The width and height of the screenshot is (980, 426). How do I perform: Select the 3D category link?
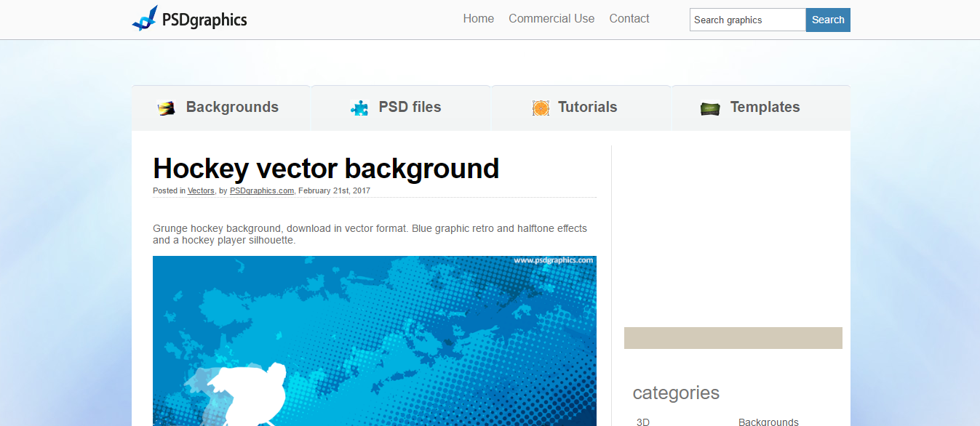(x=643, y=422)
